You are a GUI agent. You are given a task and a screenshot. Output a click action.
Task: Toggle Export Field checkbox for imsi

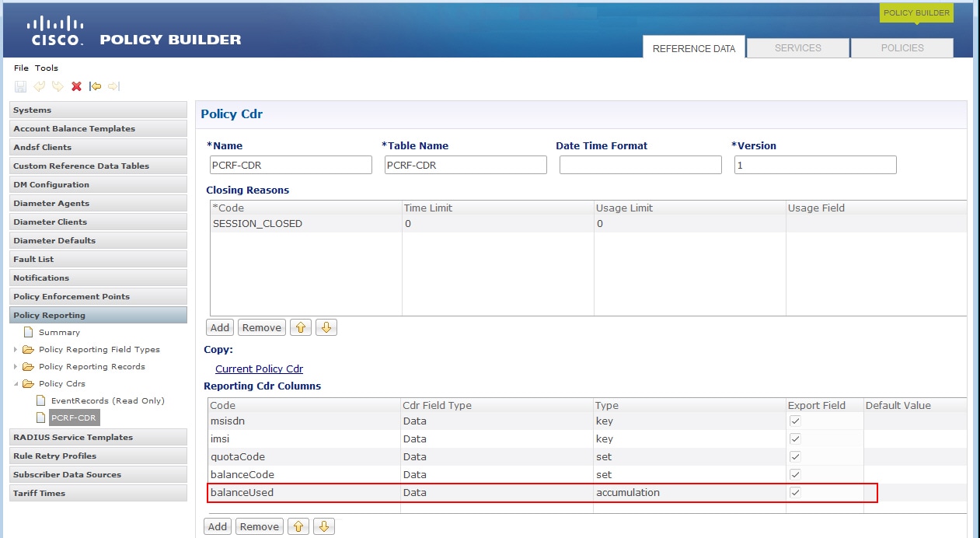[795, 438]
